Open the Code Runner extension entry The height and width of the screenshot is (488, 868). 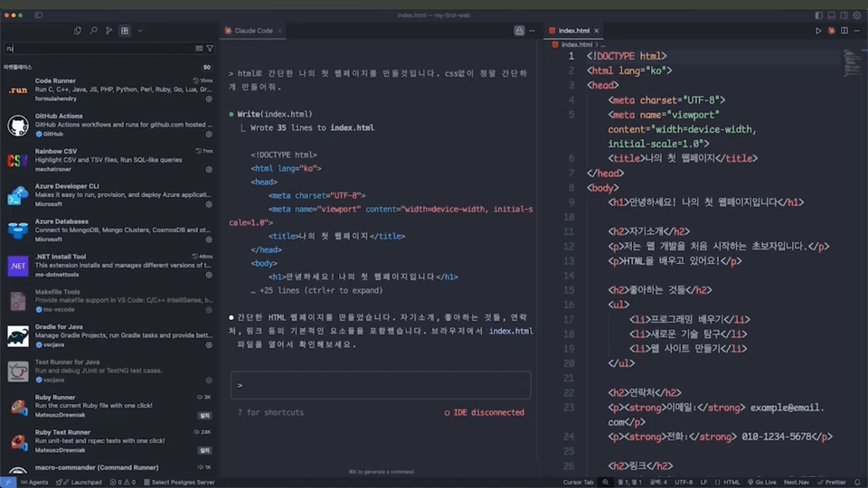coord(108,89)
